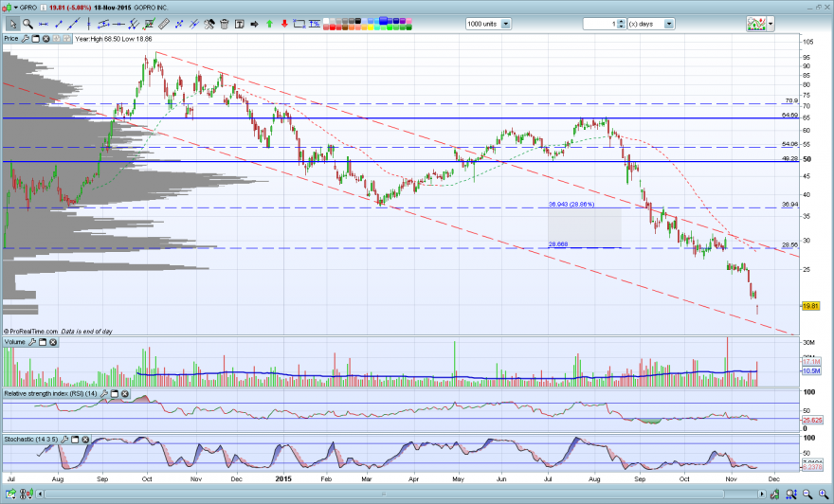Open the Price panel wrench settings
Screen dimensions: 834x504
coord(25,39)
